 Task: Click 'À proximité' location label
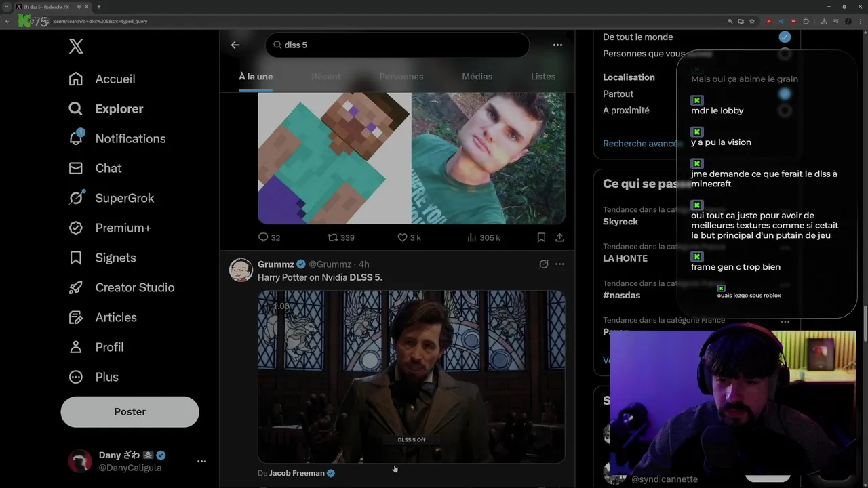(626, 110)
